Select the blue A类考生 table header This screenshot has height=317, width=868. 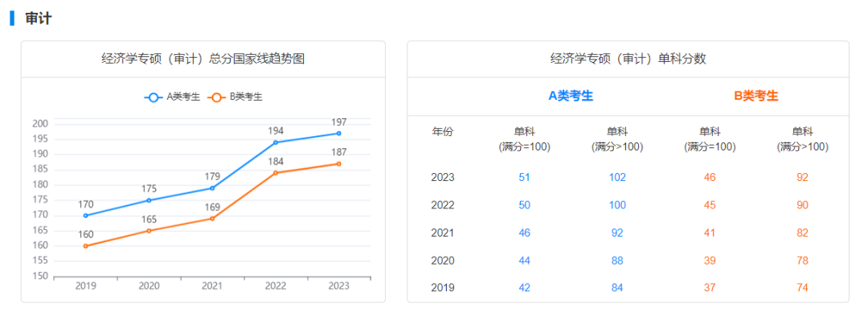click(x=571, y=96)
